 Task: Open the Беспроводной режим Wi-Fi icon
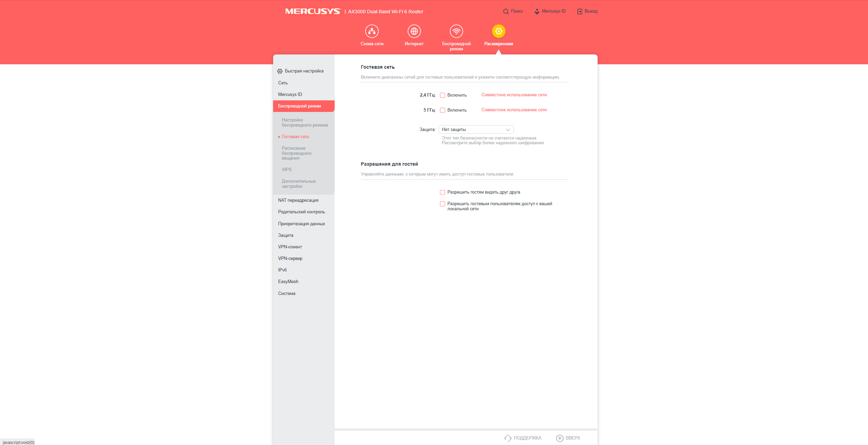click(x=456, y=31)
